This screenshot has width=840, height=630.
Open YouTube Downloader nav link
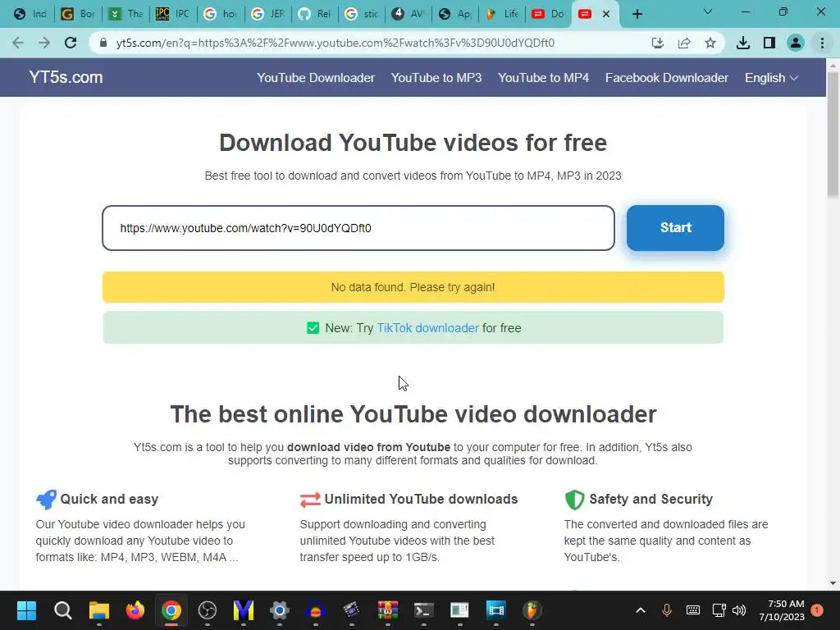coord(316,78)
